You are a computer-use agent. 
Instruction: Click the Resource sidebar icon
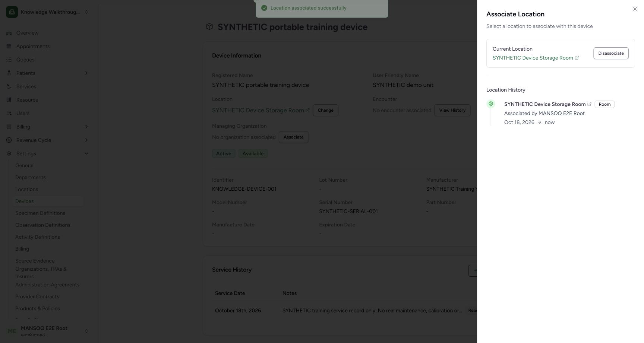click(x=9, y=100)
